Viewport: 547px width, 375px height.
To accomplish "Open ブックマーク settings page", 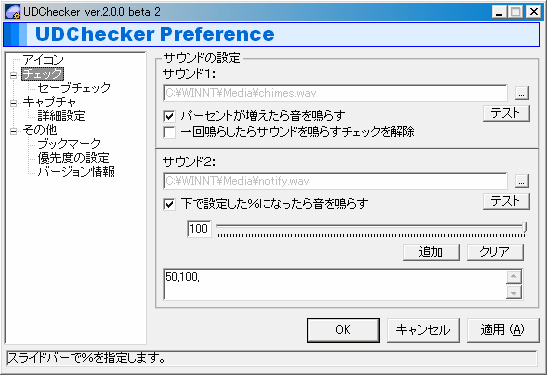I will tap(69, 144).
